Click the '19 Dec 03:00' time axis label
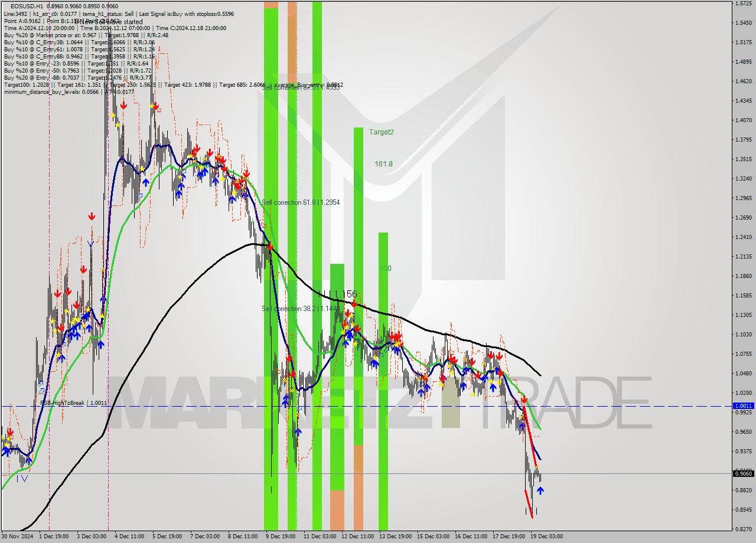Screen dimensions: 756x543 coord(546,537)
